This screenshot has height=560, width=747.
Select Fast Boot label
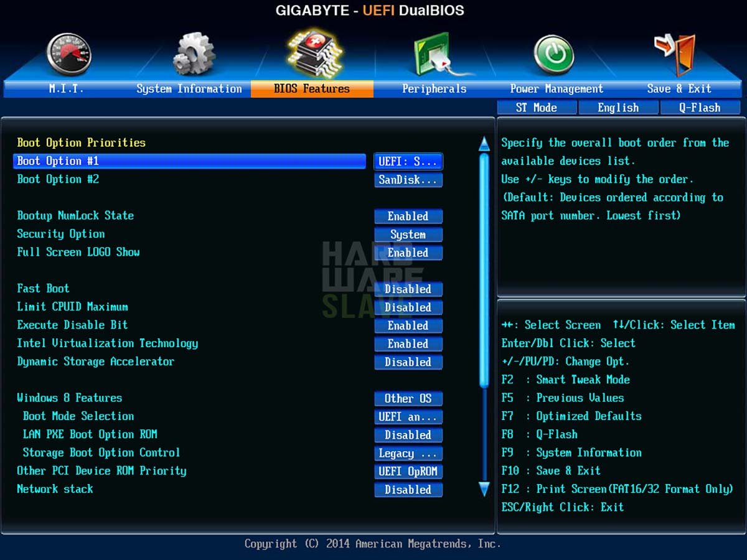coord(43,289)
